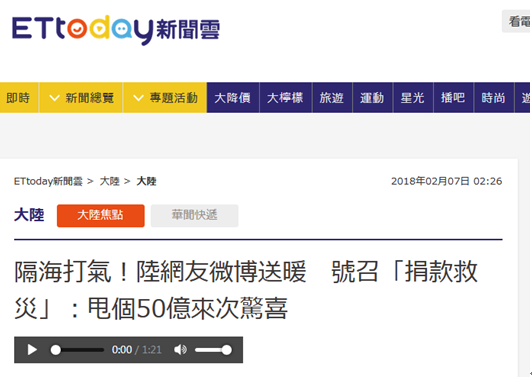This screenshot has width=532, height=386.
Task: Open the 旅遊 section
Action: point(332,98)
